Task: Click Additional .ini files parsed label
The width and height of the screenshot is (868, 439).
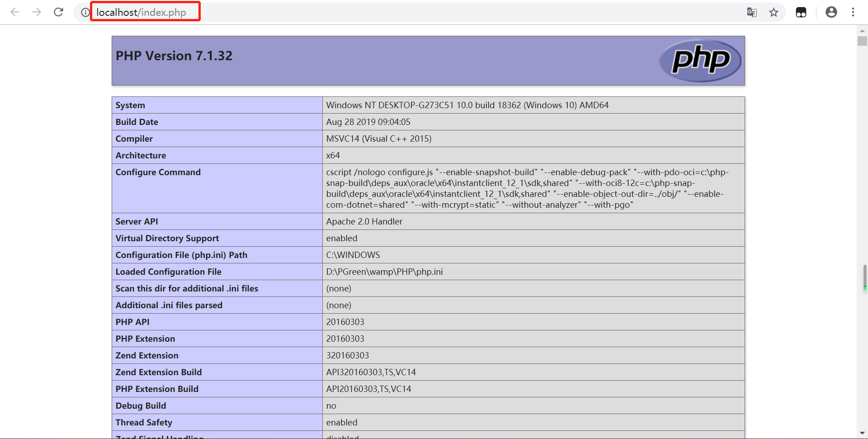Action: 169,305
